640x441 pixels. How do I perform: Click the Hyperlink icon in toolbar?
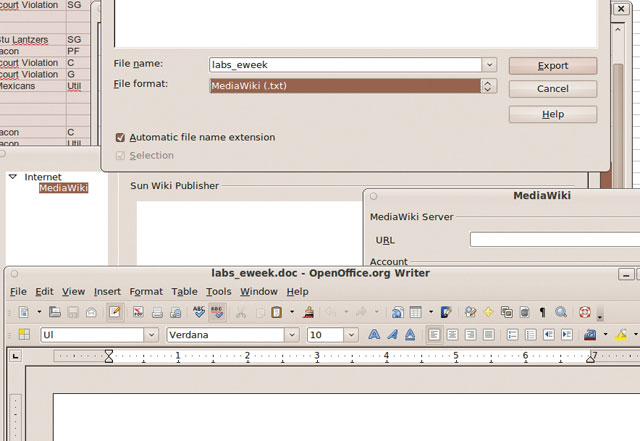coord(397,313)
